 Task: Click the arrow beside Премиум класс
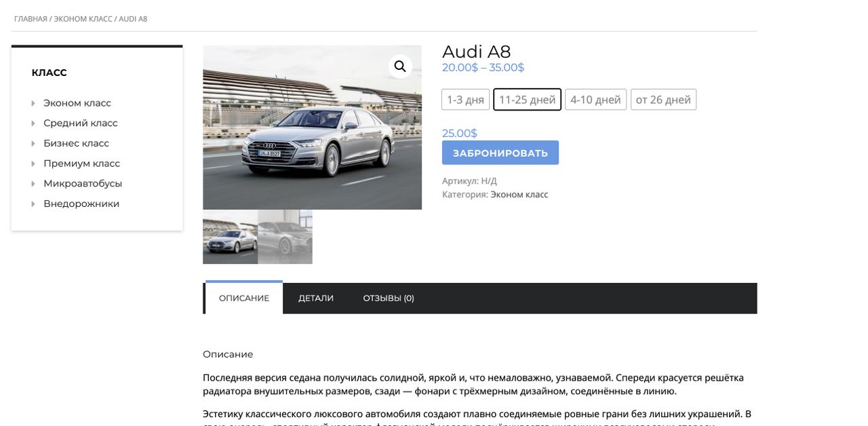(33, 163)
